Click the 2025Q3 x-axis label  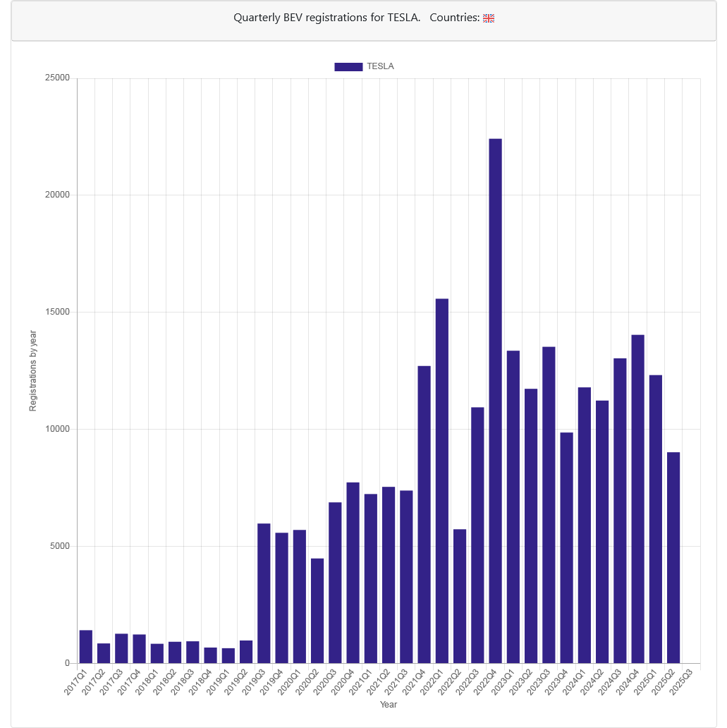click(x=681, y=681)
